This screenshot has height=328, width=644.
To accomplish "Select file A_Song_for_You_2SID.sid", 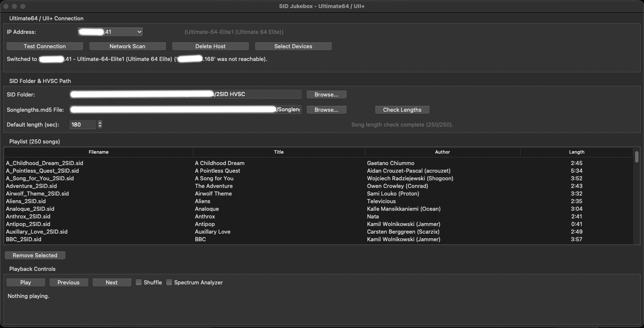I will click(40, 178).
